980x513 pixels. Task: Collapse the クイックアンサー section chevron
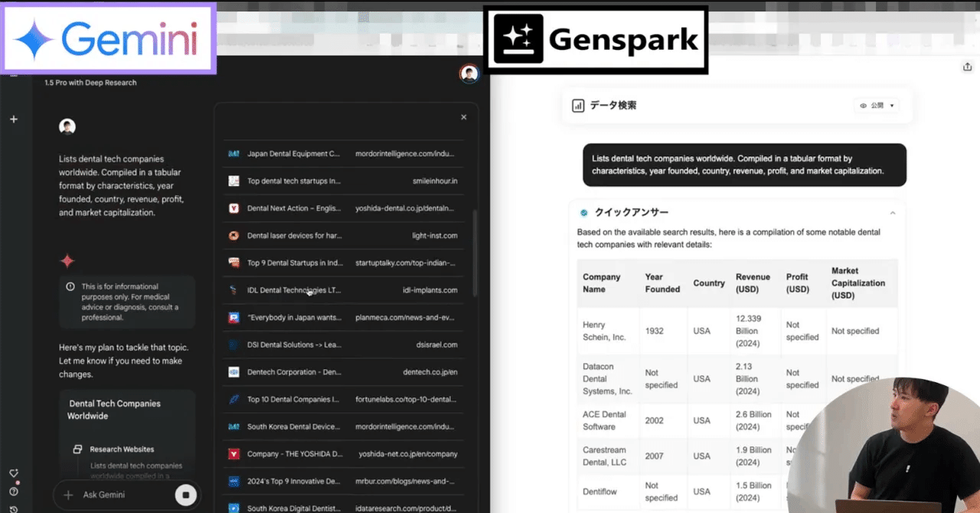[892, 212]
